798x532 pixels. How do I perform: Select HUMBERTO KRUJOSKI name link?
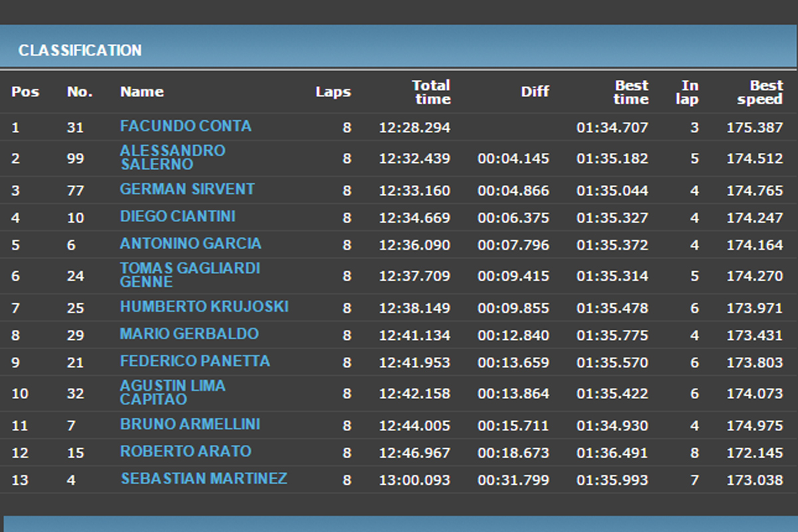pyautogui.click(x=204, y=307)
